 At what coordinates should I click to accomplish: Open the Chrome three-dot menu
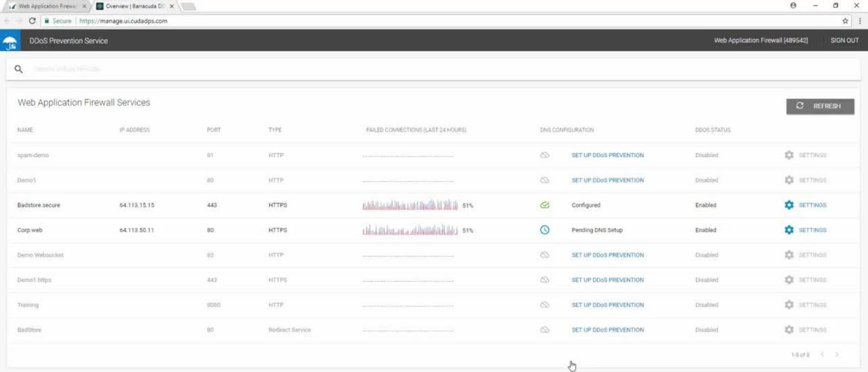[x=860, y=21]
